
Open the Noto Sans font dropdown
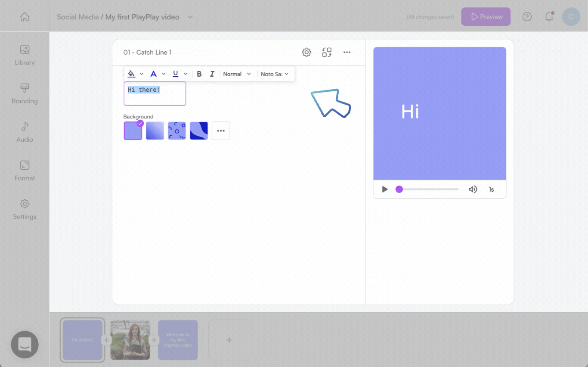274,74
